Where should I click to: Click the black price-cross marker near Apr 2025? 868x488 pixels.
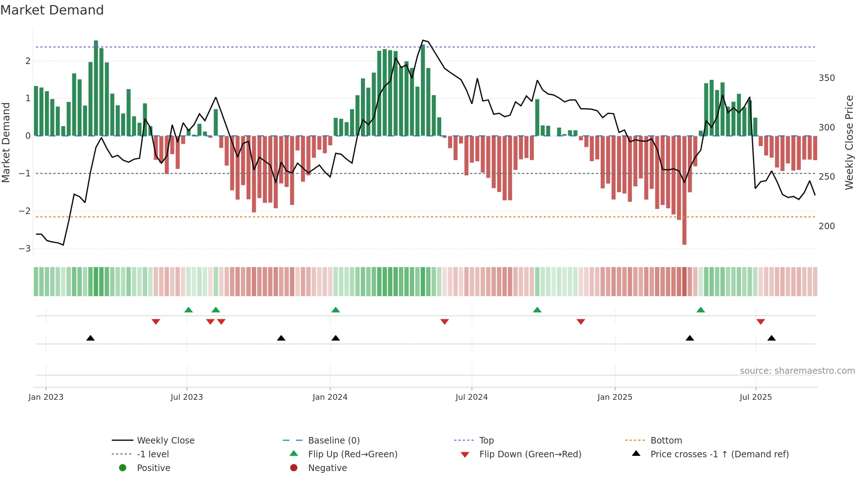click(690, 338)
